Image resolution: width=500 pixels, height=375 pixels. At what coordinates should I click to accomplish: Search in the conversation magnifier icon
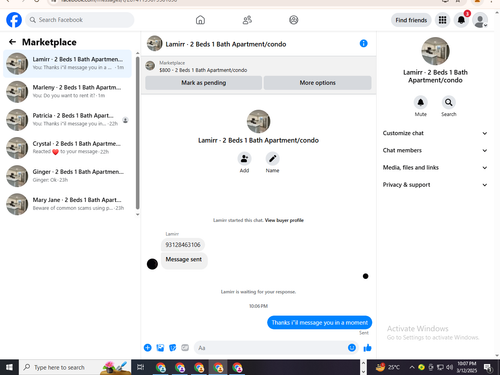click(449, 102)
